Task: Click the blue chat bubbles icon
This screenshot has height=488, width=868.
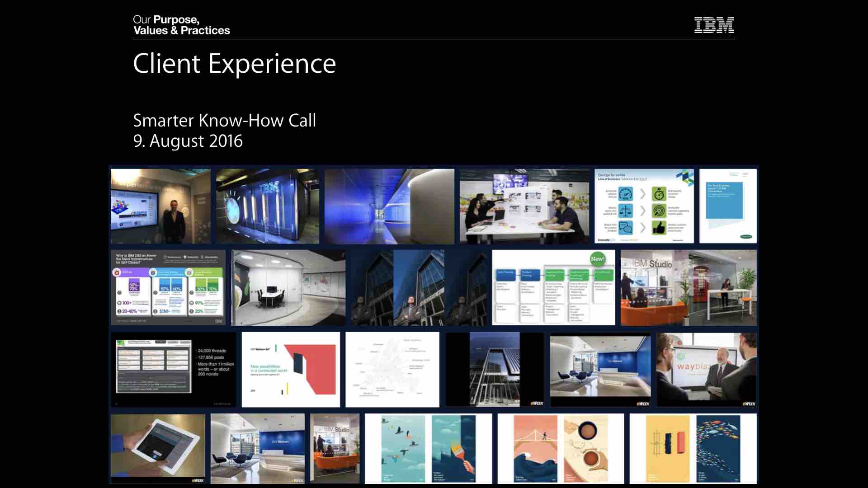Action: (626, 228)
